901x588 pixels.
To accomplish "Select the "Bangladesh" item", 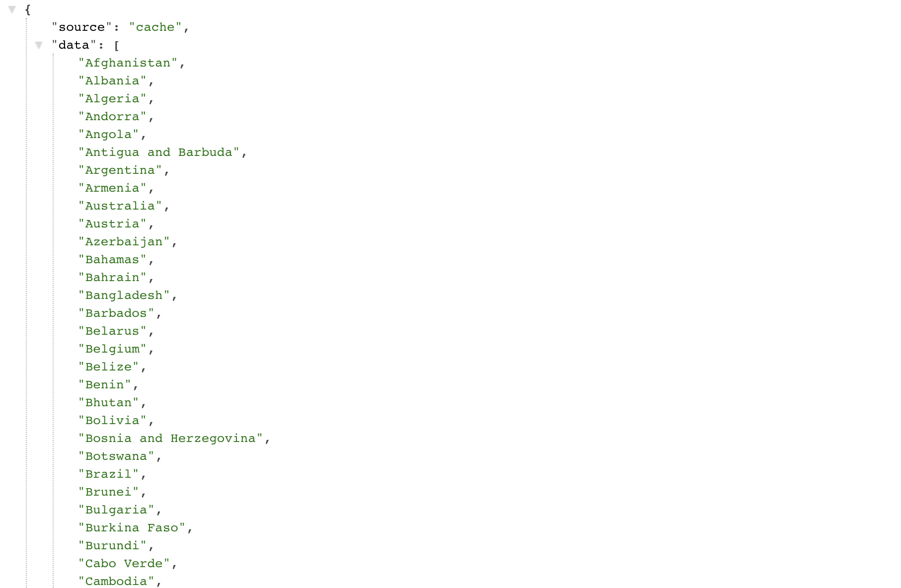I will tap(124, 295).
